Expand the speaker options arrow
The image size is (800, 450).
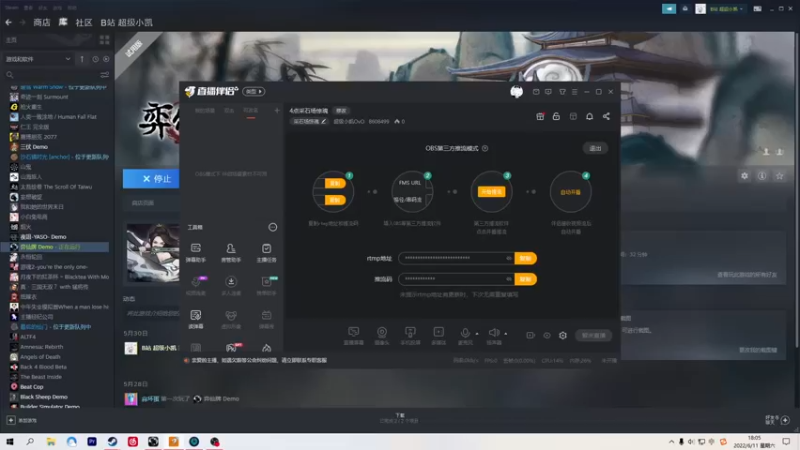pos(506,334)
